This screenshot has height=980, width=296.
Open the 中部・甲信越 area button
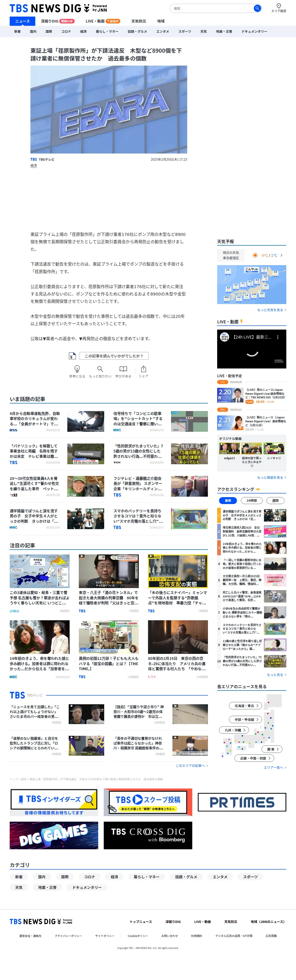click(x=245, y=719)
